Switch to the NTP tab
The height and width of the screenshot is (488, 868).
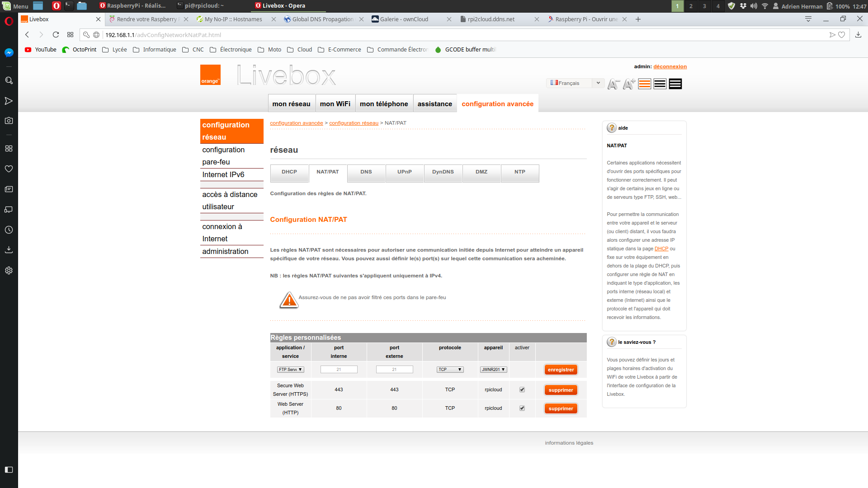click(520, 173)
